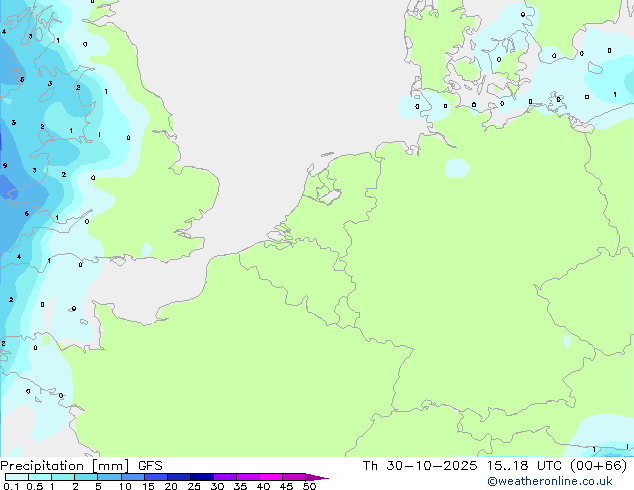The width and height of the screenshot is (634, 490).
Task: Click the 0.5–1 mm legend color swatch
Action: (x=40, y=477)
